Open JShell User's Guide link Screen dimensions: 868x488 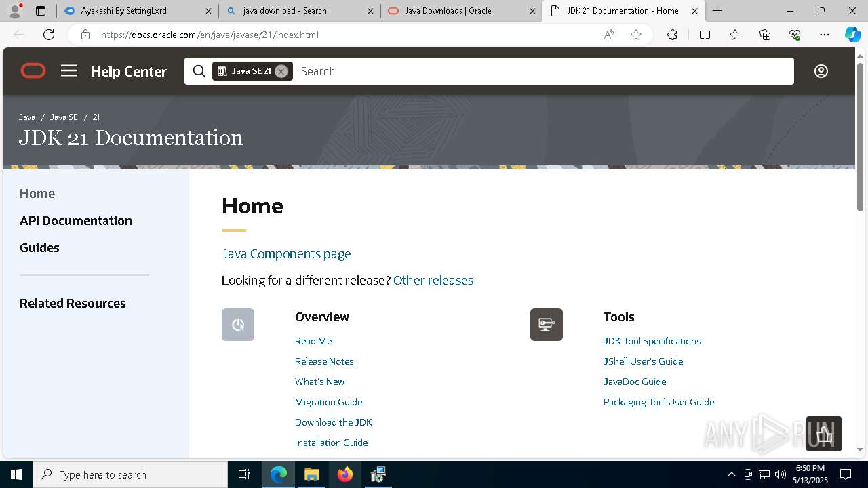[x=643, y=361]
